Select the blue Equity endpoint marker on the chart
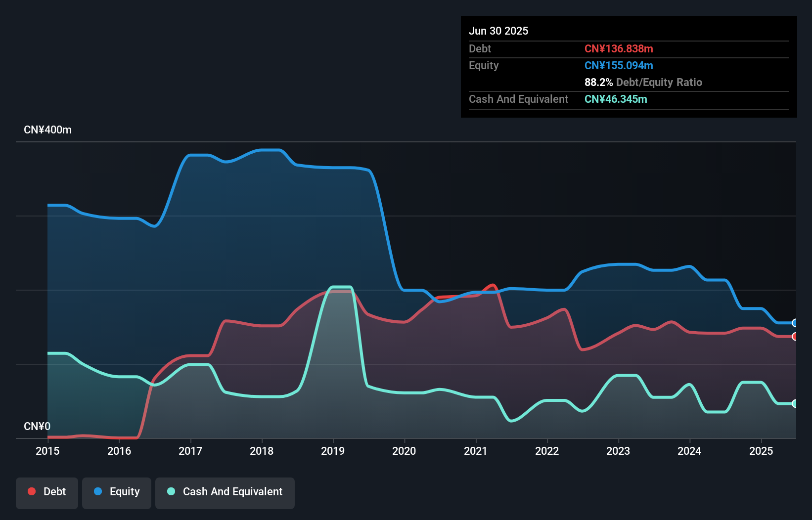 (795, 323)
